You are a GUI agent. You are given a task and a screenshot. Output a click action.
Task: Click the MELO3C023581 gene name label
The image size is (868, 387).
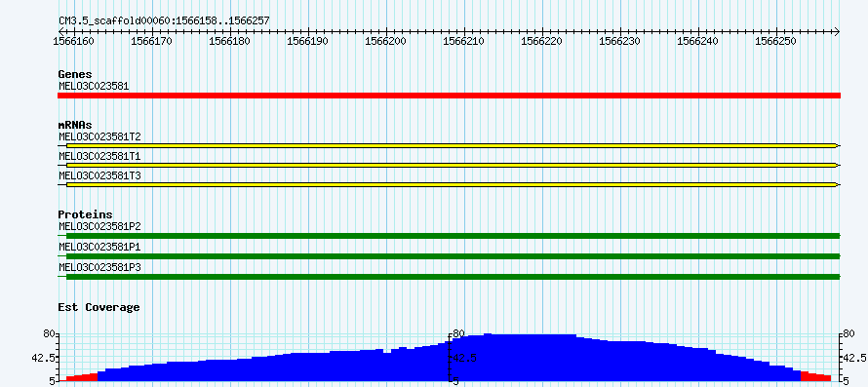[94, 86]
